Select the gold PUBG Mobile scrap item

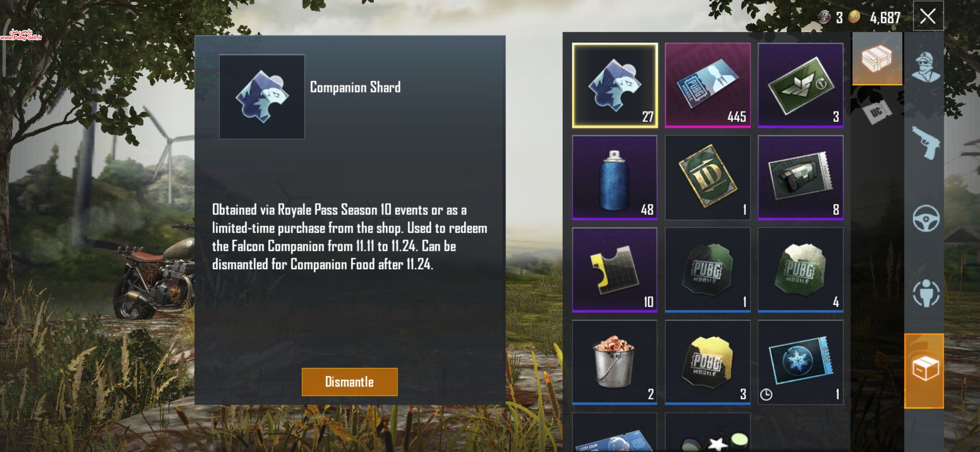pyautogui.click(x=708, y=362)
